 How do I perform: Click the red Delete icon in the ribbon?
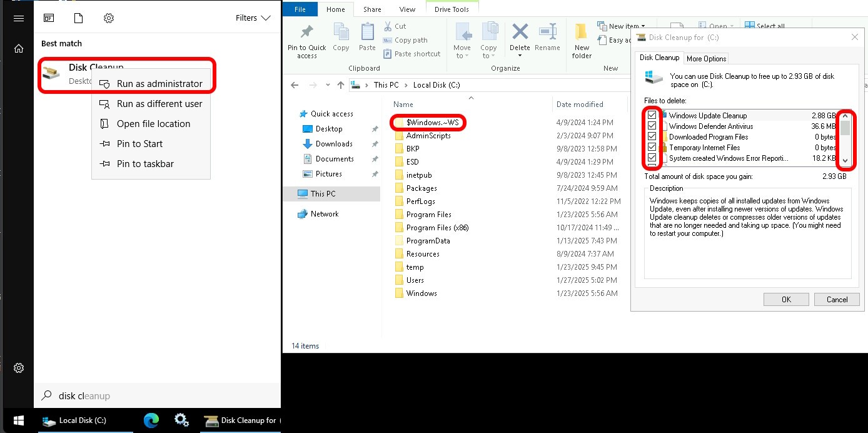(520, 33)
